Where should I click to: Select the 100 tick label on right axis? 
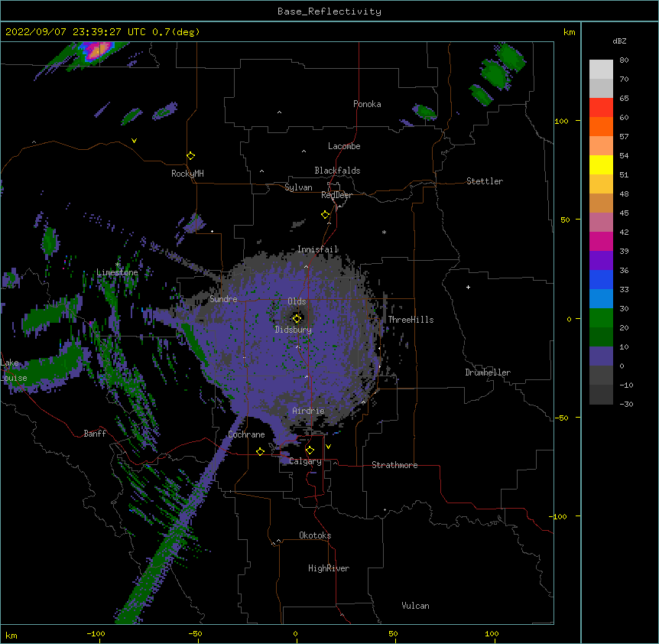click(561, 121)
